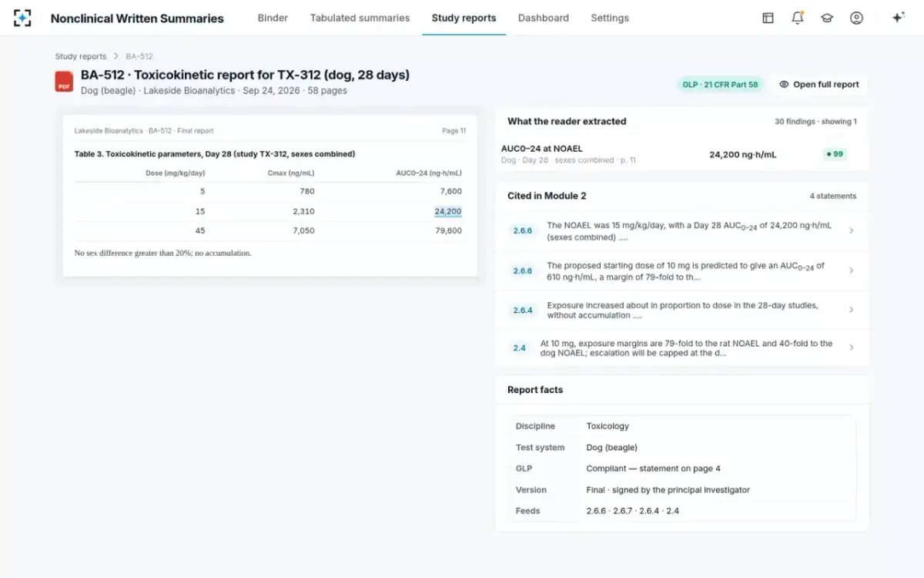This screenshot has width=924, height=578.
Task: Select the AUC0–24 at NOAEL finding
Action: [681, 153]
